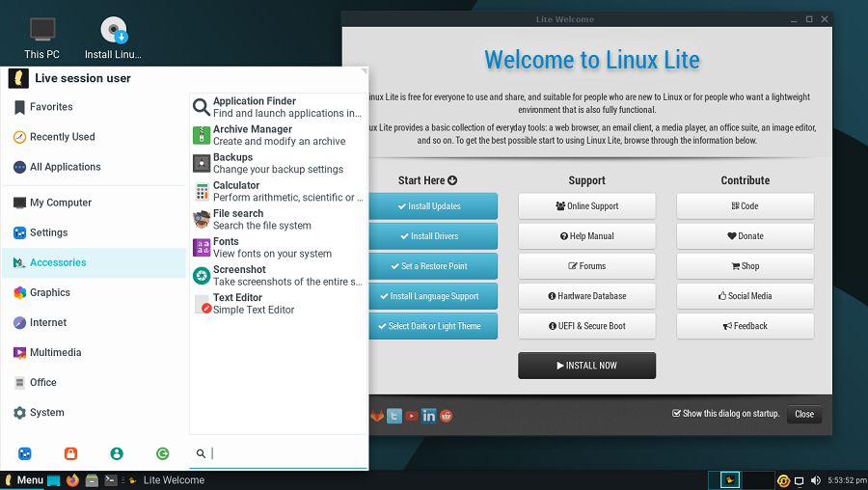Select the Recently Used category
Screen dimensions: 868x490
(x=95, y=137)
